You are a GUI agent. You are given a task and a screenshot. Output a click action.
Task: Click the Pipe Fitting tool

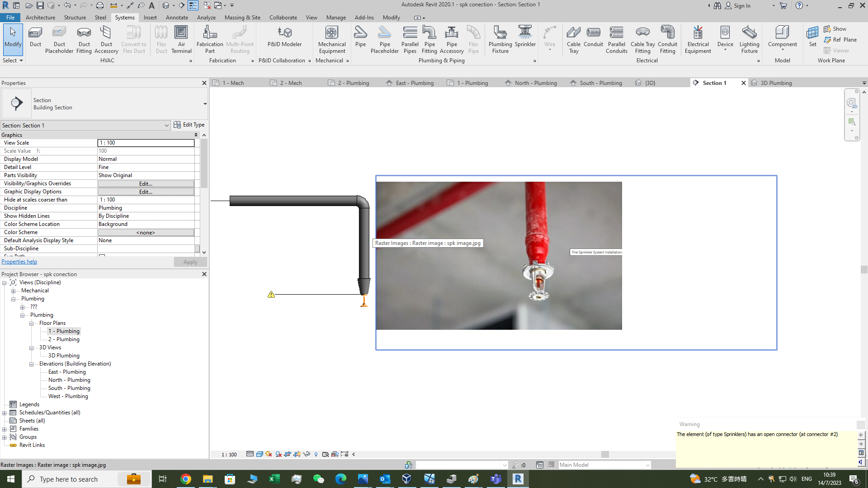[x=429, y=38]
